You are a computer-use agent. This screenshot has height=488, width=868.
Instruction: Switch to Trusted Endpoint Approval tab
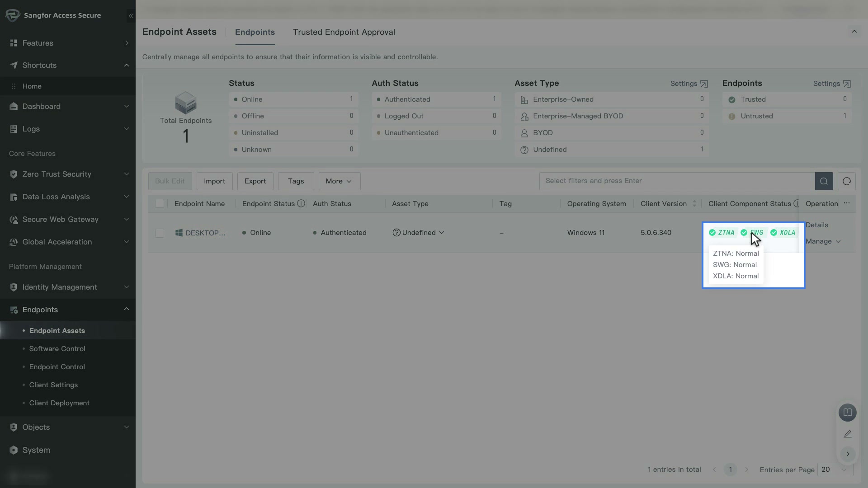(344, 32)
